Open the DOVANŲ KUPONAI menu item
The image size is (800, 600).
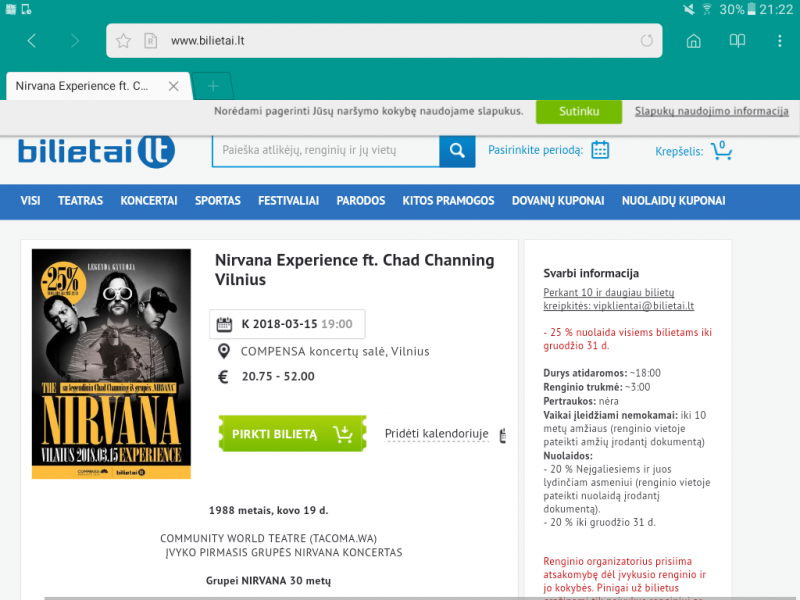tap(558, 201)
